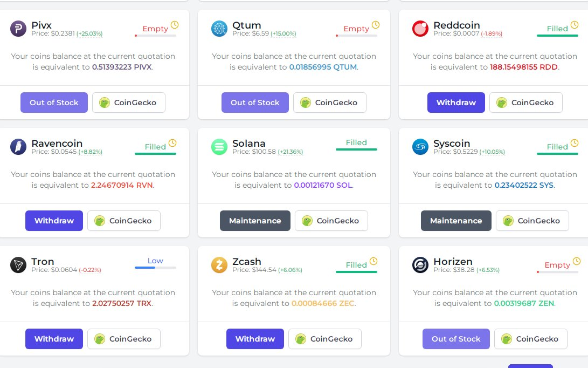Withdraw Tron balance
The width and height of the screenshot is (588, 368).
54,339
